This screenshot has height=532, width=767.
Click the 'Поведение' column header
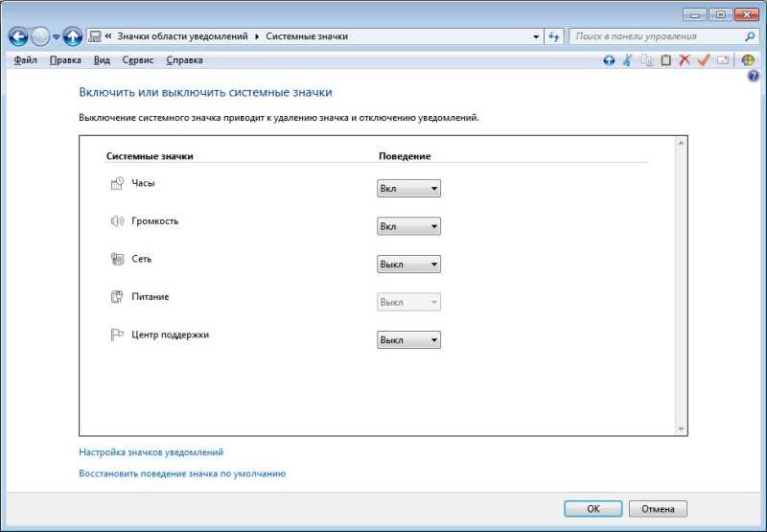click(405, 156)
